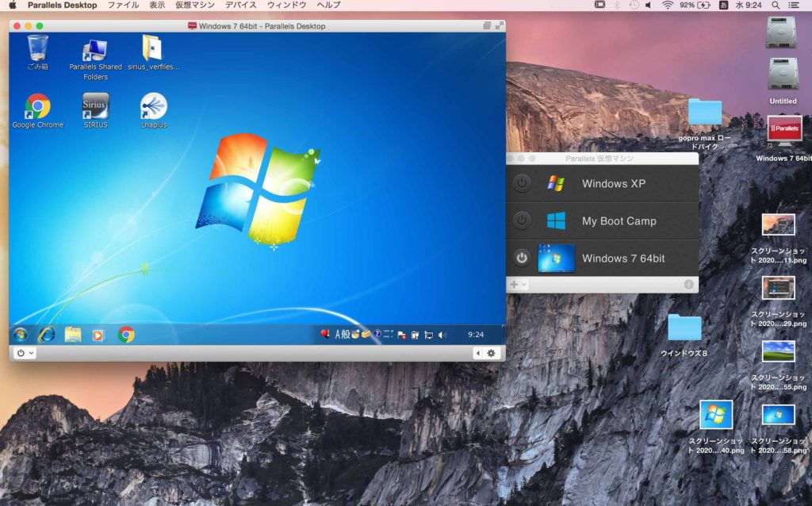Viewport: 812px width, 506px height.
Task: Toggle power for My Boot Camp machine
Action: point(521,220)
